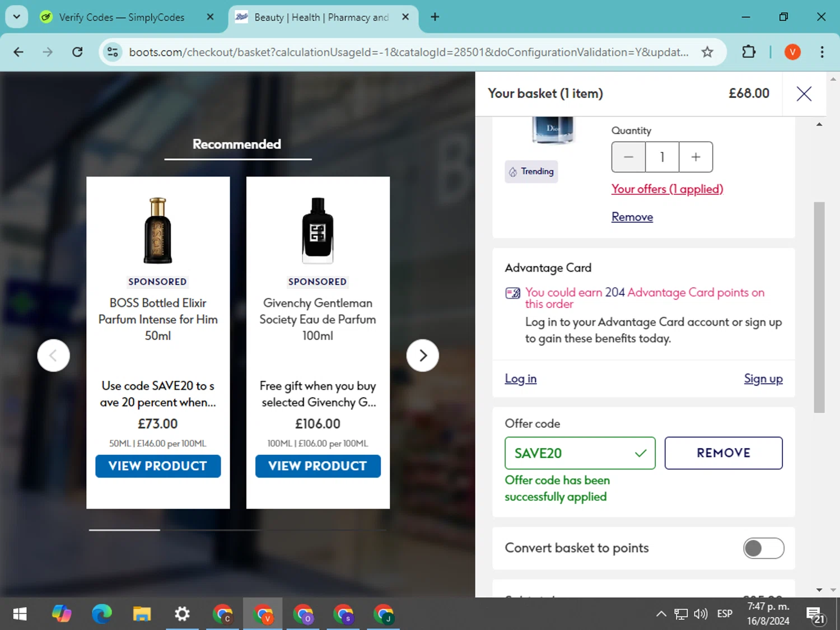This screenshot has width=840, height=630.
Task: Reload the Boots basket page
Action: [77, 52]
